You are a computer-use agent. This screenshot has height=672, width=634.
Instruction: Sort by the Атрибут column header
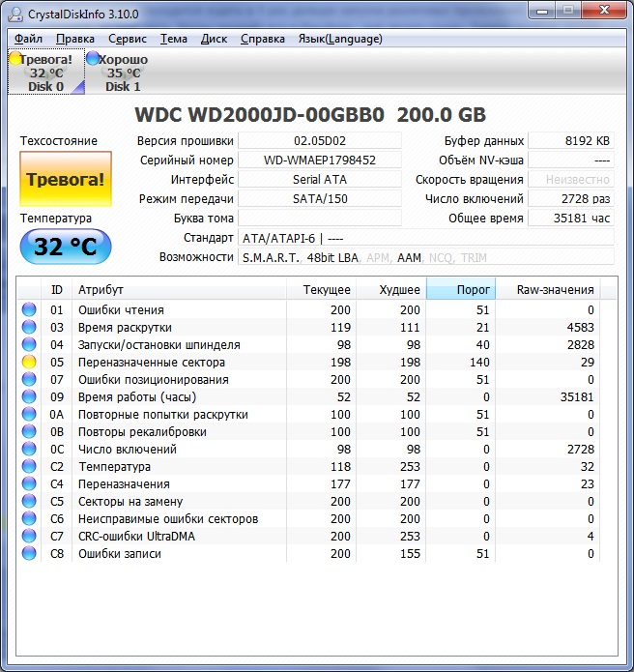pyautogui.click(x=179, y=290)
